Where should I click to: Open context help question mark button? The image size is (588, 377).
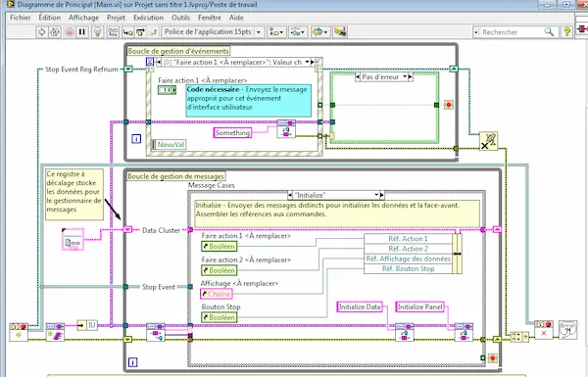coord(566,32)
